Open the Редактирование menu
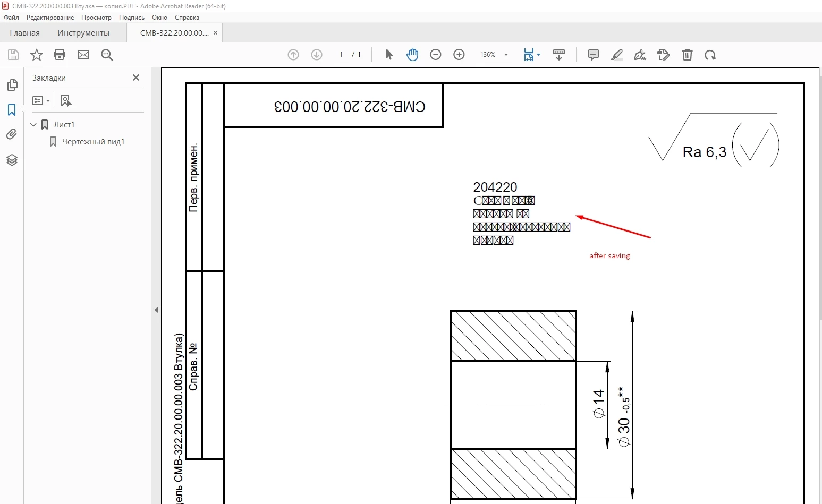The height and width of the screenshot is (504, 822). click(x=50, y=18)
